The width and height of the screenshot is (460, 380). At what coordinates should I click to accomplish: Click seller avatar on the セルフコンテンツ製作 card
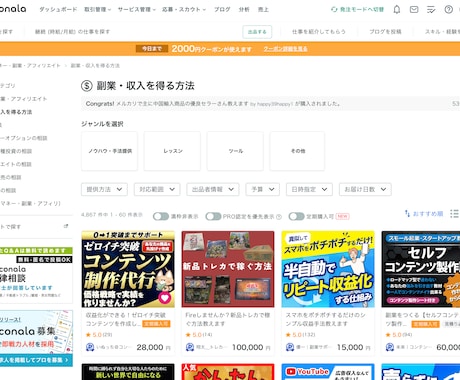(x=390, y=347)
